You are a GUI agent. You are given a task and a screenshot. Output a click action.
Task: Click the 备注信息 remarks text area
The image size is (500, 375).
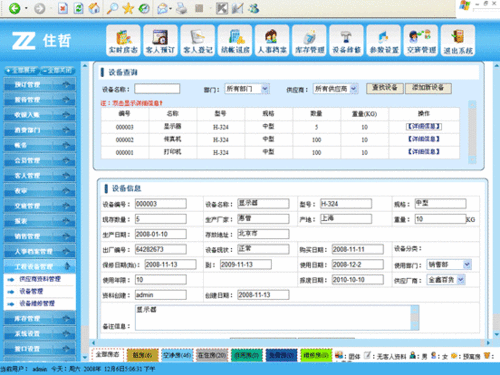277,318
